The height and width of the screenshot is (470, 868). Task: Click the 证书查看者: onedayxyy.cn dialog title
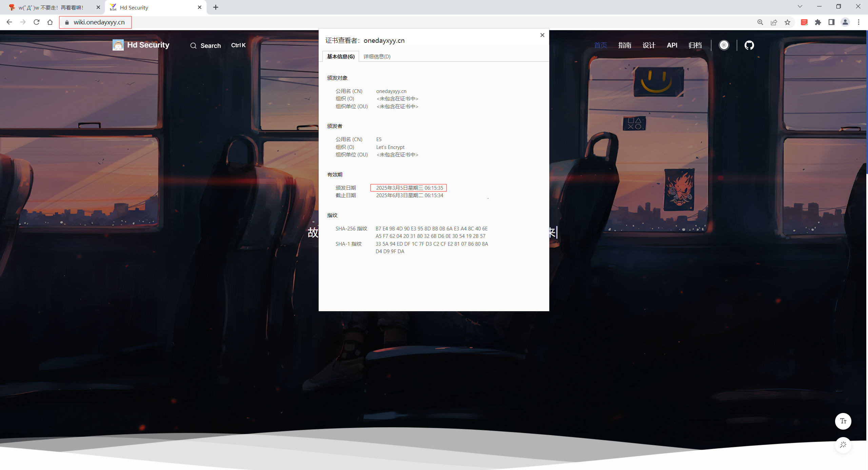tap(365, 41)
